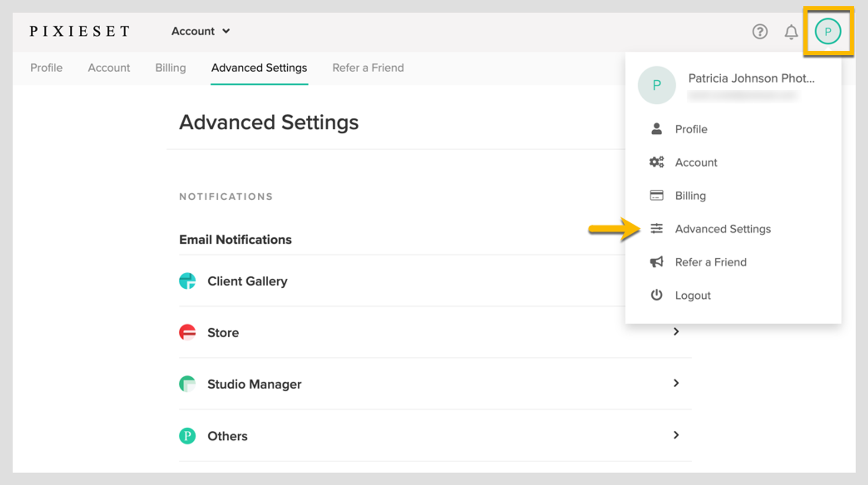This screenshot has width=868, height=485.
Task: Click the Pixieset logo
Action: pos(79,31)
